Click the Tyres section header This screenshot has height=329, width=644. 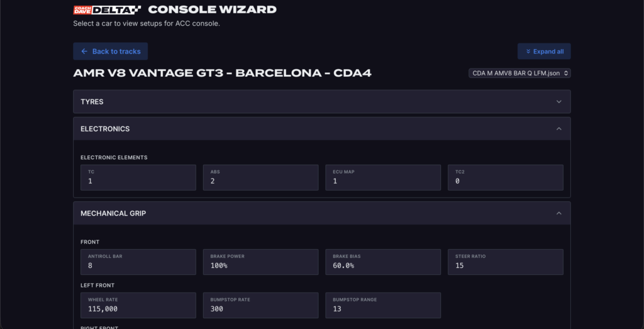coord(92,101)
